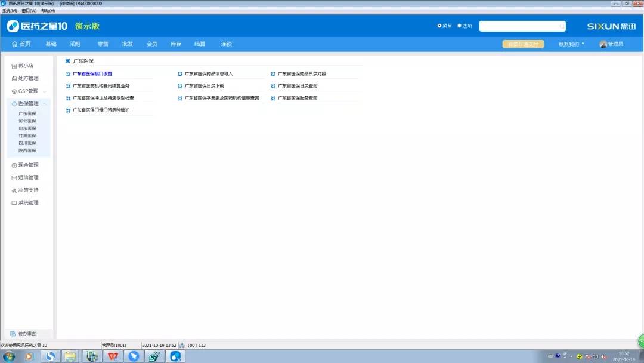Select 广东医保 in the sidebar submenu
The width and height of the screenshot is (644, 363).
coord(27,113)
